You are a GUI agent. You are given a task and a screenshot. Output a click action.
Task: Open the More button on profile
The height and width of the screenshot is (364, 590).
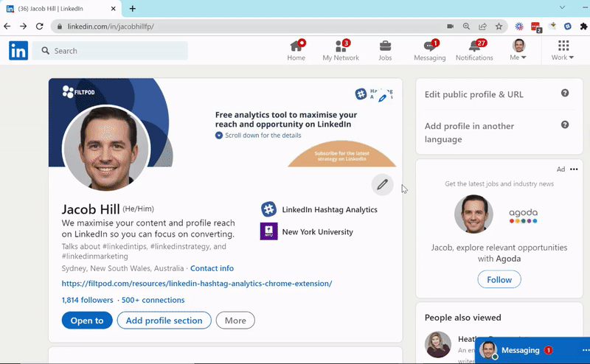[235, 321]
